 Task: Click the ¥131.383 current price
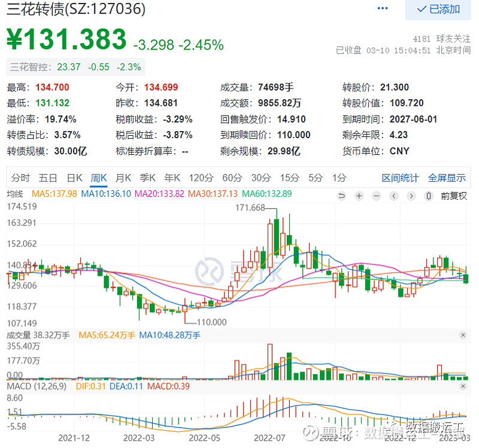coord(66,39)
